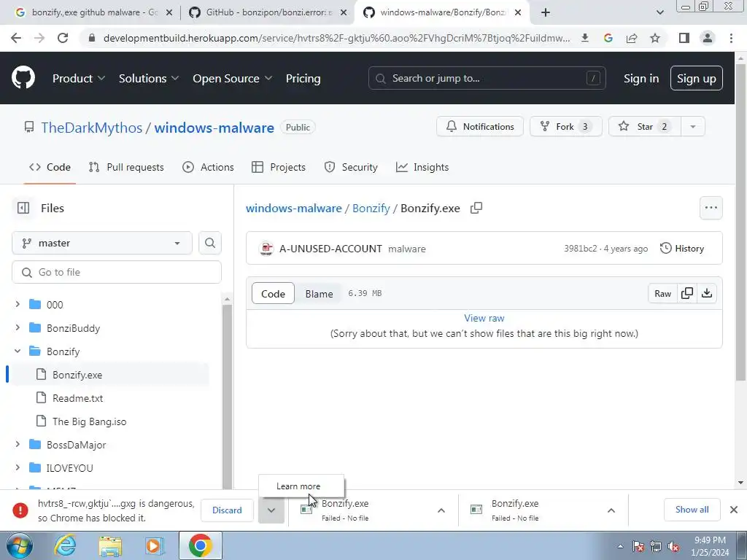Collapse the file tree sidebar icon
Viewport: 747px width, 560px height.
23,208
